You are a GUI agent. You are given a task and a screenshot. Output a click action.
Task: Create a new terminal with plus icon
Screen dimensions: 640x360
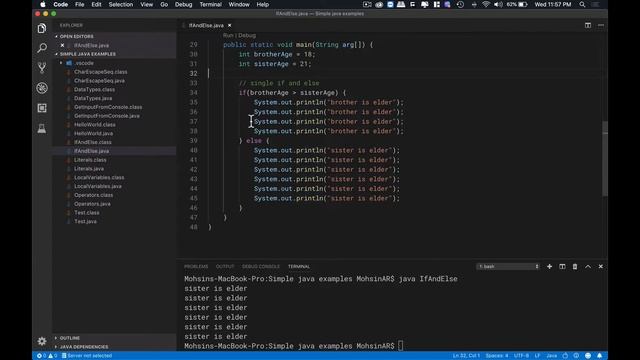[549, 267]
